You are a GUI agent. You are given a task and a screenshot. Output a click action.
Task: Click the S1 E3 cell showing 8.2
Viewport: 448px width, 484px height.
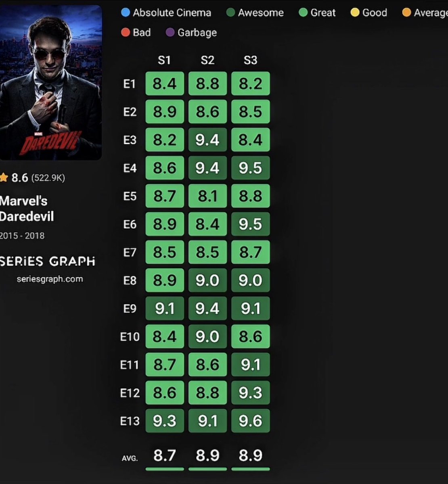pos(165,140)
